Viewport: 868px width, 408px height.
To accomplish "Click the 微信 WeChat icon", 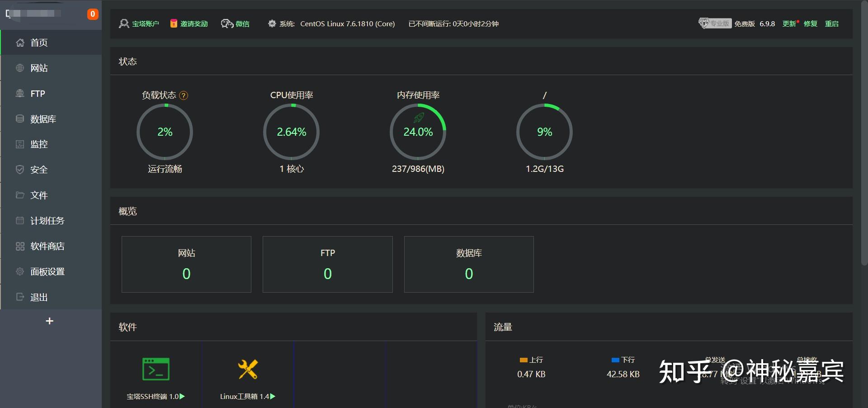I will (x=227, y=24).
